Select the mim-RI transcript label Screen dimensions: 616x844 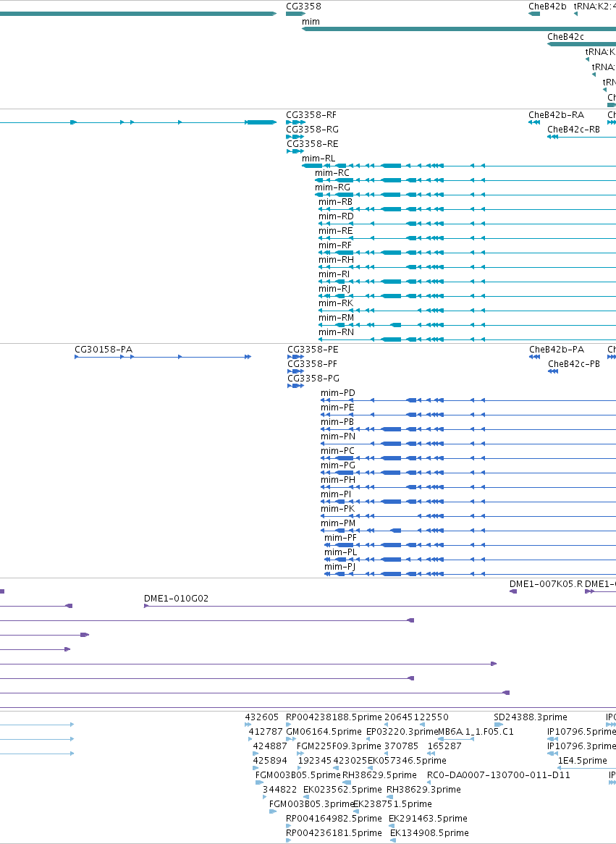point(334,274)
